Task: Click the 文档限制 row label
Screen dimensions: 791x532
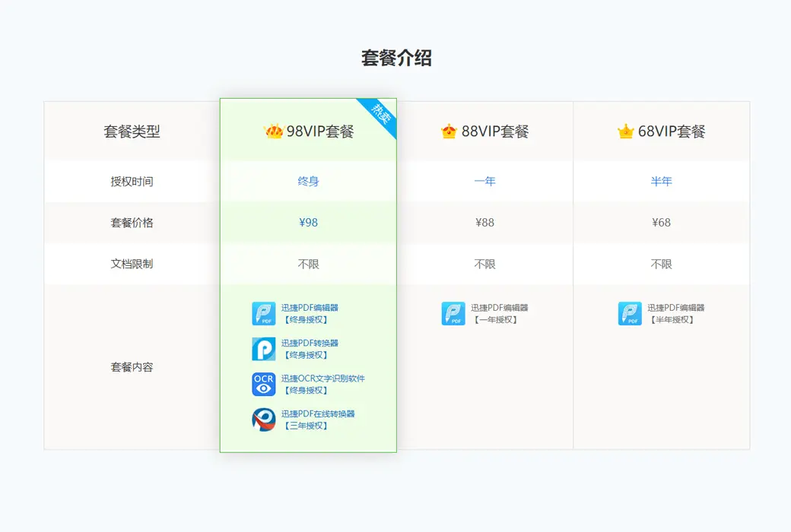Action: point(132,264)
